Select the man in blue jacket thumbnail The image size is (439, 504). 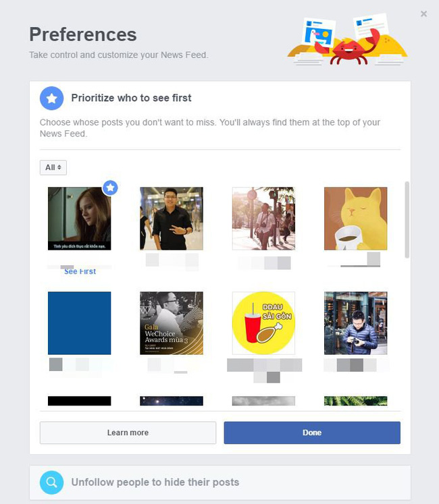356,323
